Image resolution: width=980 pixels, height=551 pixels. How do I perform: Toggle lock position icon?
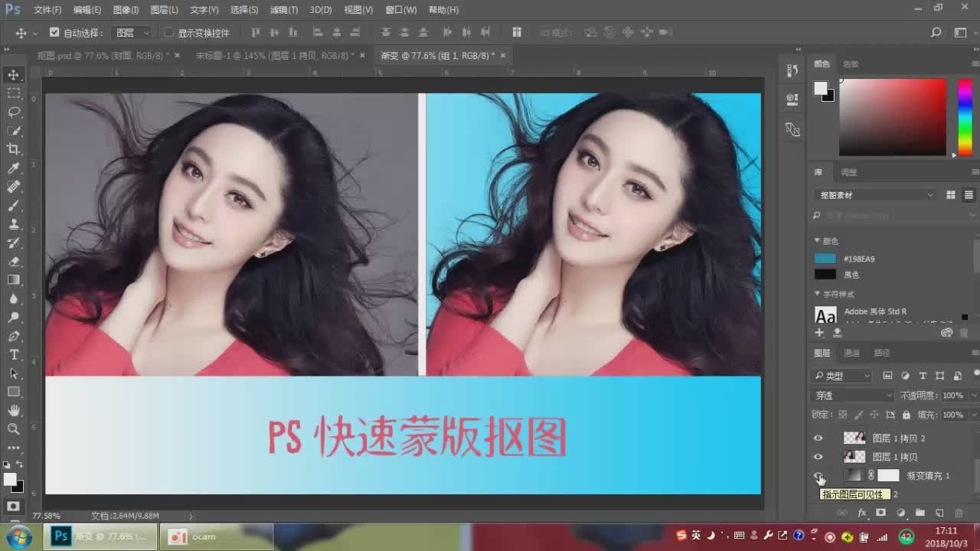pos(874,415)
